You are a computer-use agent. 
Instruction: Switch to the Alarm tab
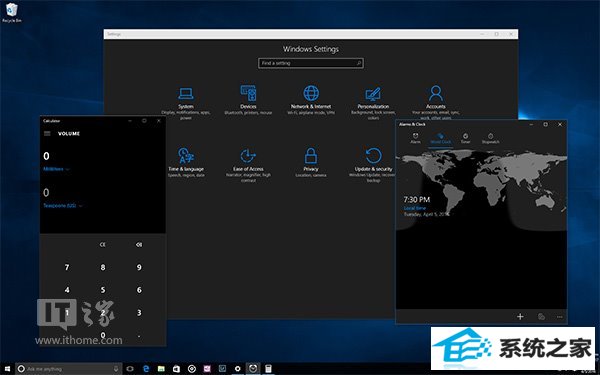(415, 138)
